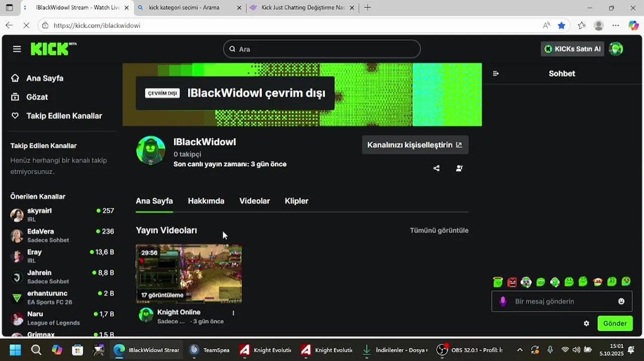Image resolution: width=644 pixels, height=361 pixels.
Task: Switch to the Klipler tab
Action: coord(296,201)
